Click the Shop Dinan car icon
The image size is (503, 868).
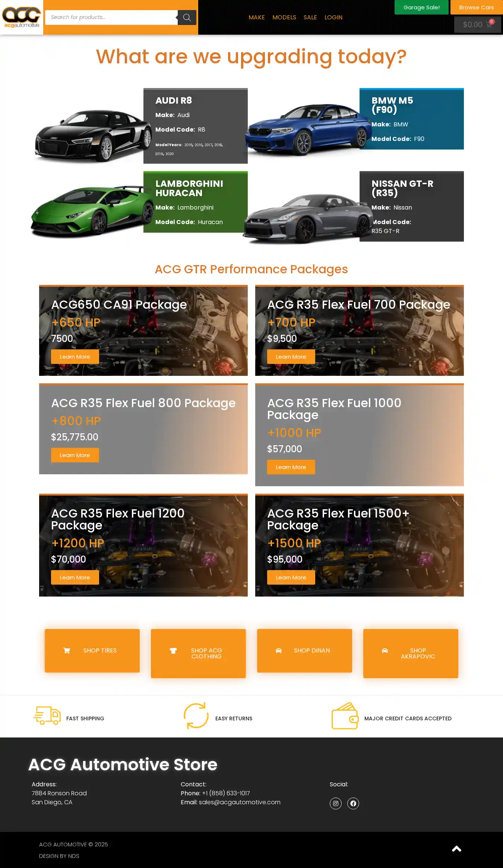click(278, 651)
